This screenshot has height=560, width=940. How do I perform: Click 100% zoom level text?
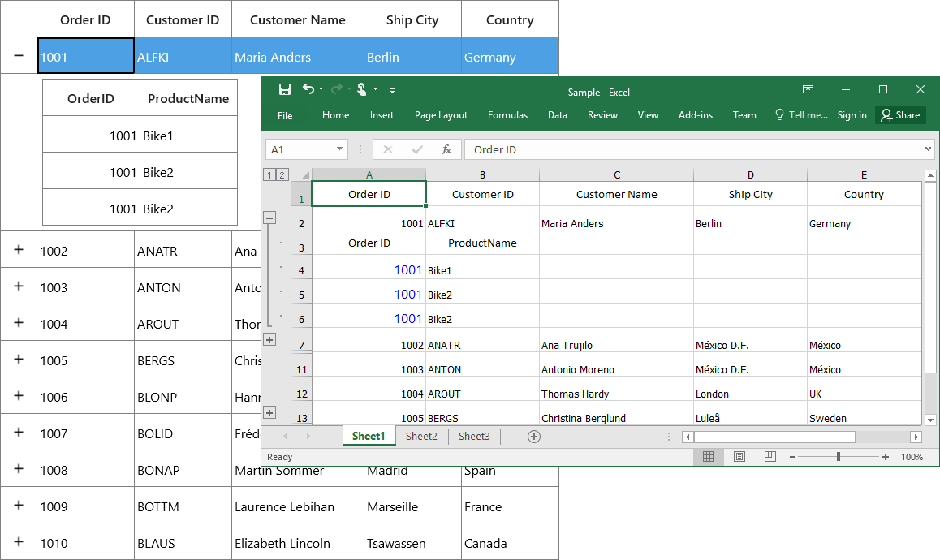[912, 457]
